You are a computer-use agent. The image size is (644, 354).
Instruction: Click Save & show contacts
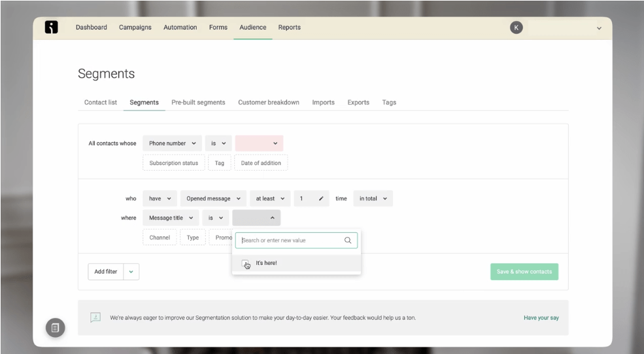pyautogui.click(x=524, y=272)
